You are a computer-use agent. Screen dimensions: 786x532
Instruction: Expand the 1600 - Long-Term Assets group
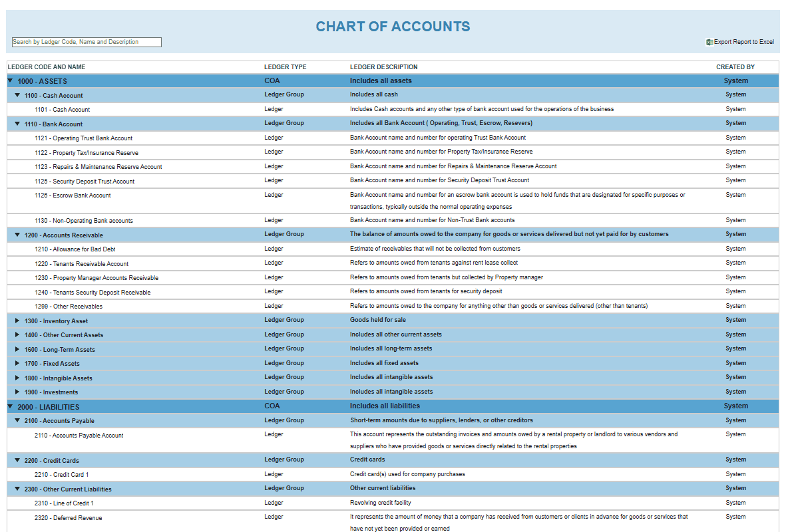[17, 349]
